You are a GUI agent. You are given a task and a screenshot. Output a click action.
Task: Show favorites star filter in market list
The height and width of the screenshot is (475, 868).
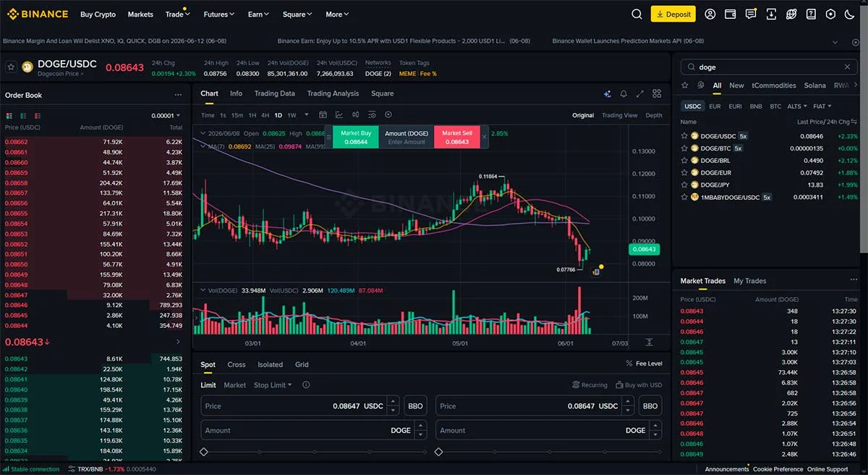click(686, 85)
